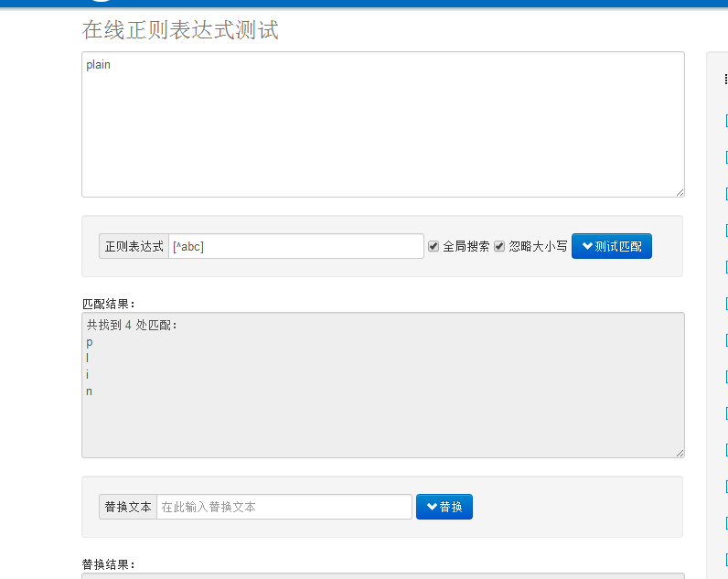
Task: Grab the 匹配结果 textarea resize handle
Action: pos(680,453)
